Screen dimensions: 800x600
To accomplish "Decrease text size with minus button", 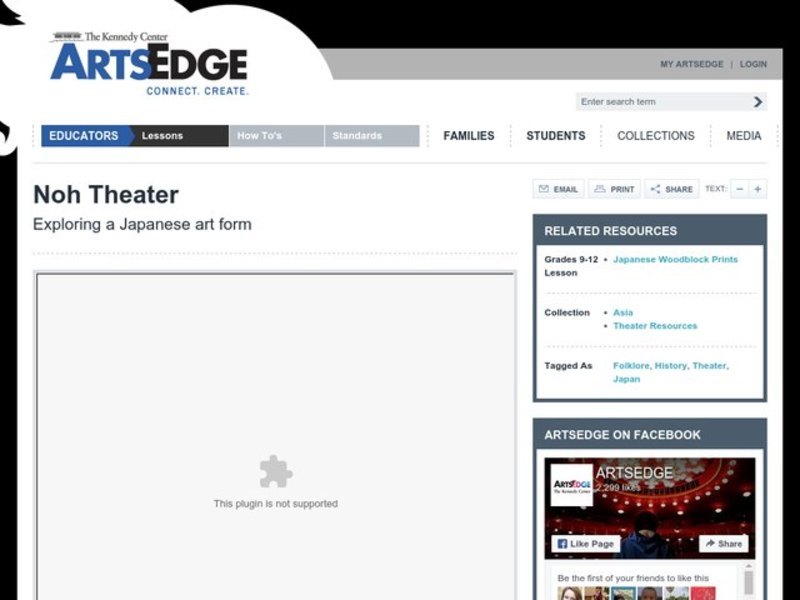I will pyautogui.click(x=740, y=189).
